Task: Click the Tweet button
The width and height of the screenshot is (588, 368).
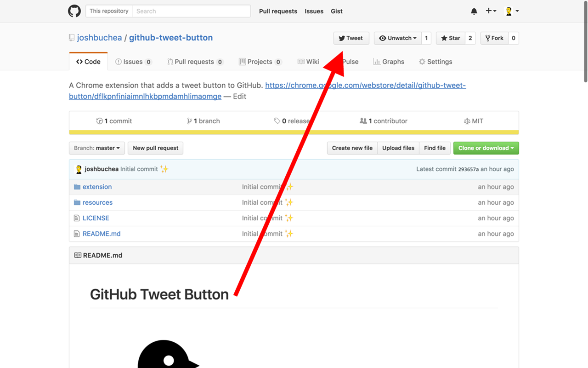Action: pos(351,38)
